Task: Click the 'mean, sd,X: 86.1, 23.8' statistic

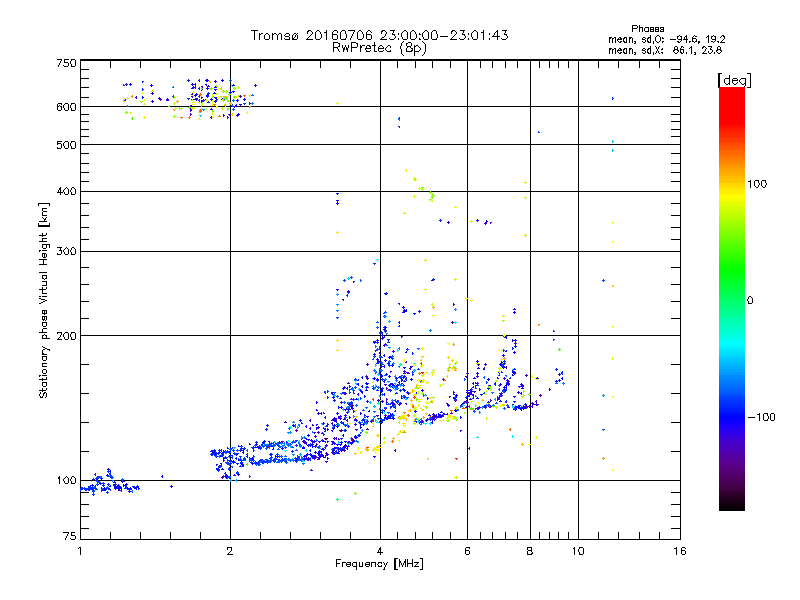Action: [665, 50]
